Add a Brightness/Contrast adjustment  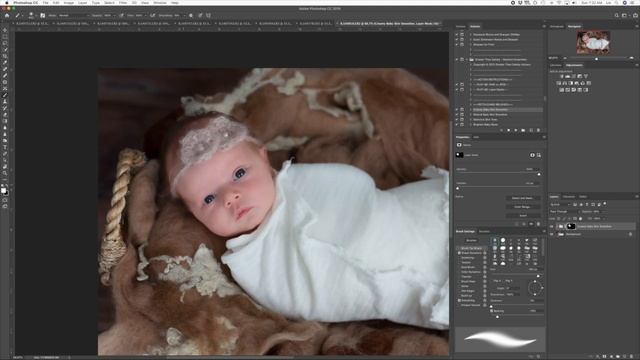click(x=562, y=76)
